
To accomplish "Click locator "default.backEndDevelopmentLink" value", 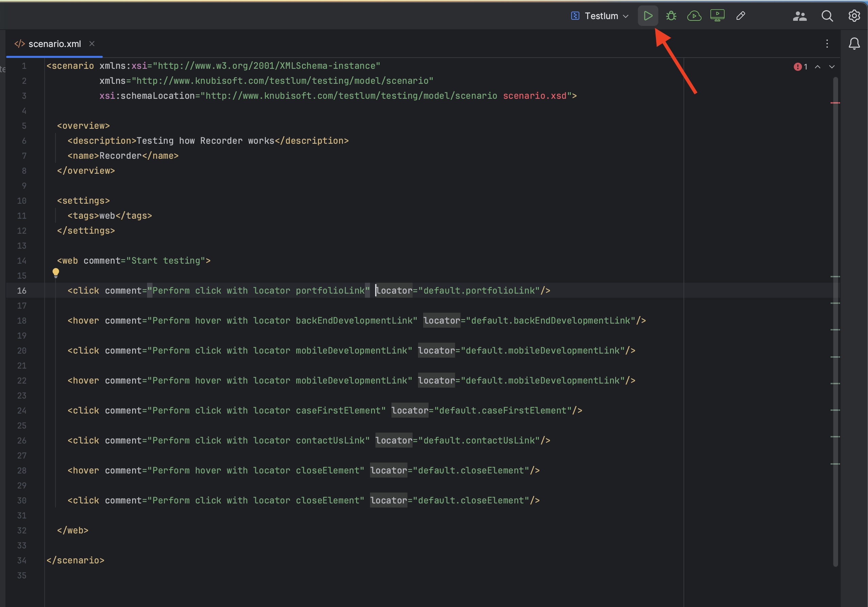I will 550,321.
